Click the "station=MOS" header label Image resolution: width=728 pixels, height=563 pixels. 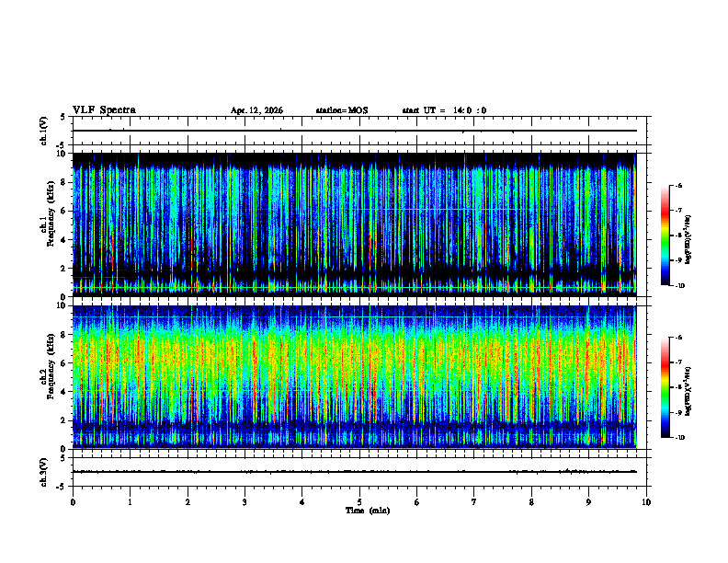(342, 110)
